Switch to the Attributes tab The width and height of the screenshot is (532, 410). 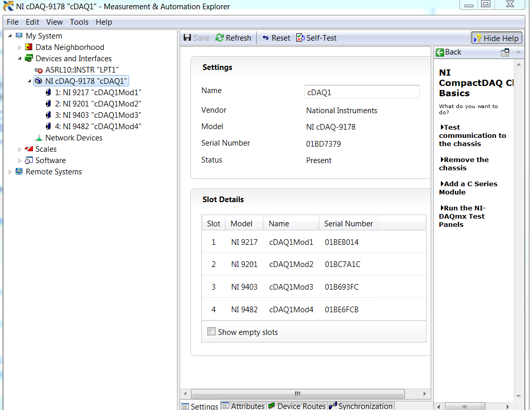243,405
